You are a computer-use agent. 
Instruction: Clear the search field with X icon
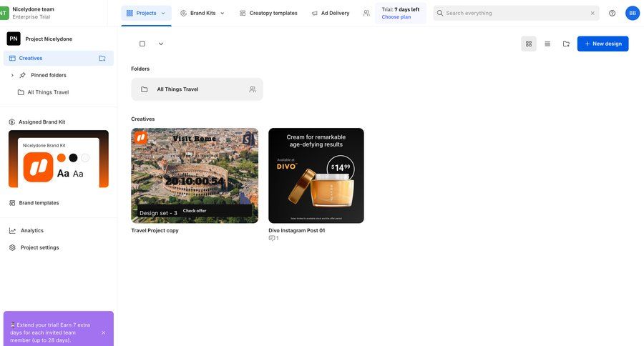(x=592, y=13)
